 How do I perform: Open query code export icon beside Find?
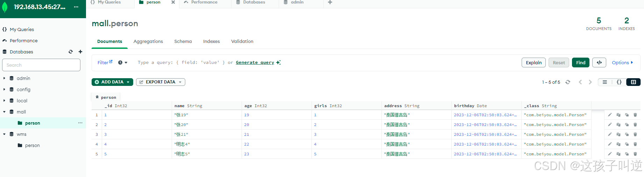(x=599, y=62)
